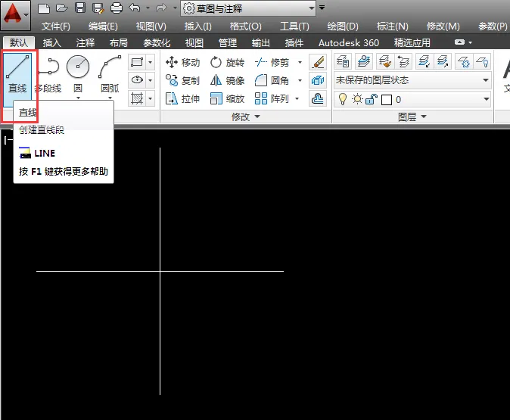Toggle the layer light bulb on/off icon

[342, 99]
